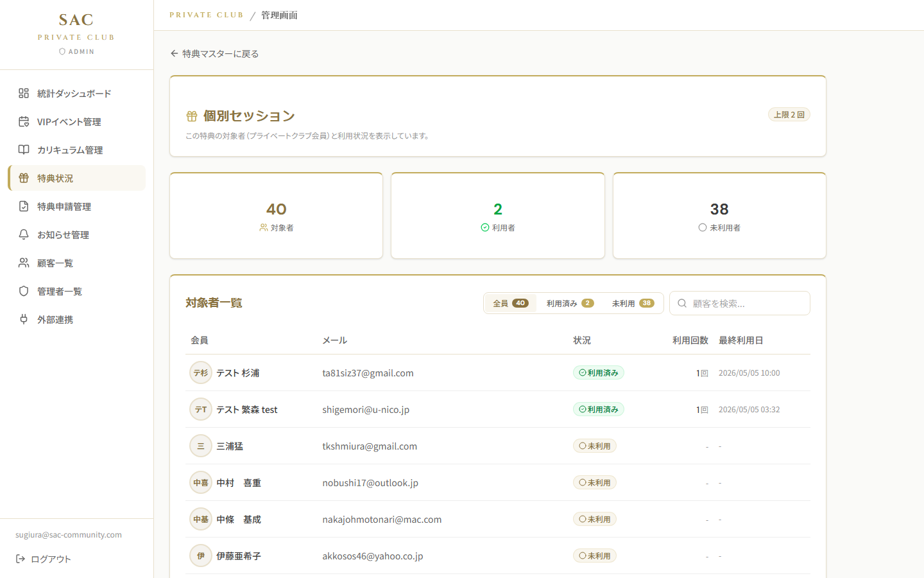Screen dimensions: 924x578
Task: Go to カリキュラム管理 page
Action: [x=76, y=150]
